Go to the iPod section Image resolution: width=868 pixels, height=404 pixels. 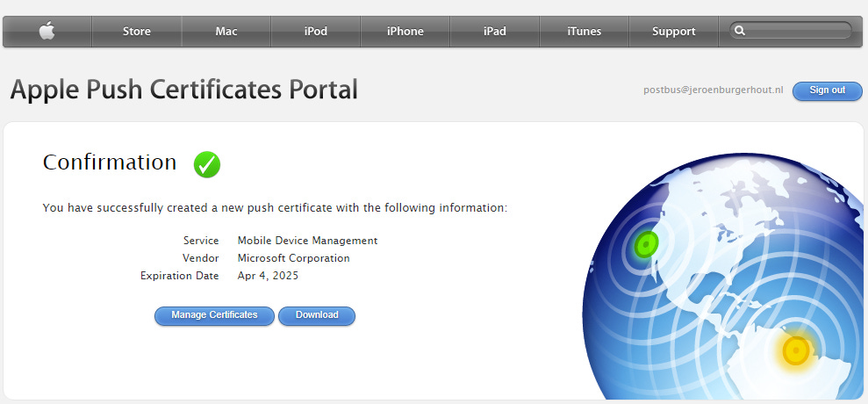[316, 32]
